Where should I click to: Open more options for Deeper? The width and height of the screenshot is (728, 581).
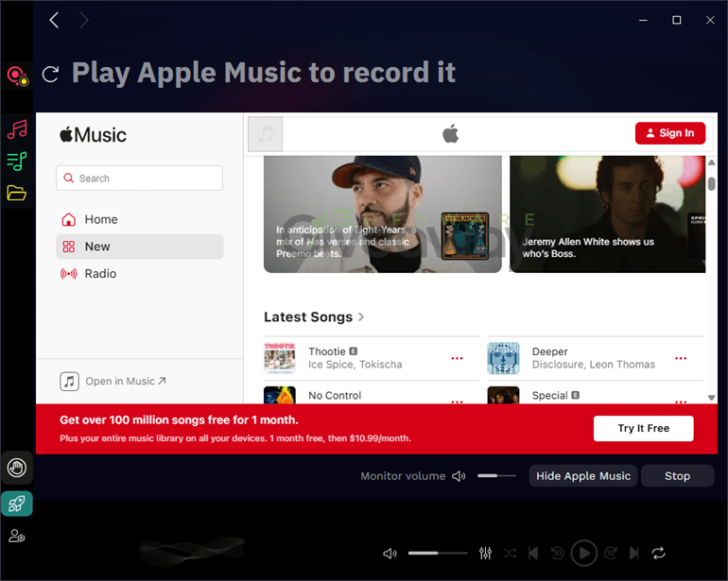click(681, 358)
